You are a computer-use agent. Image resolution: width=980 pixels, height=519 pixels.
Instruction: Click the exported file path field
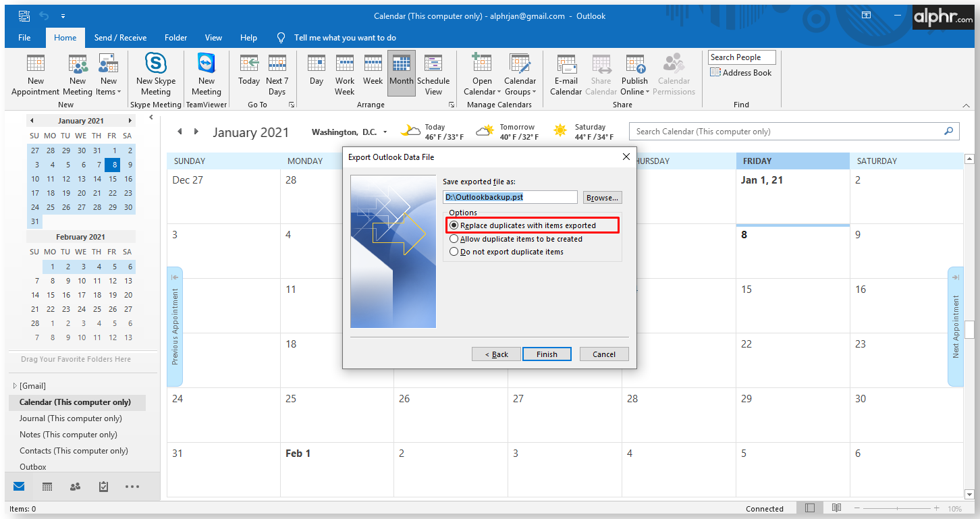click(x=510, y=197)
